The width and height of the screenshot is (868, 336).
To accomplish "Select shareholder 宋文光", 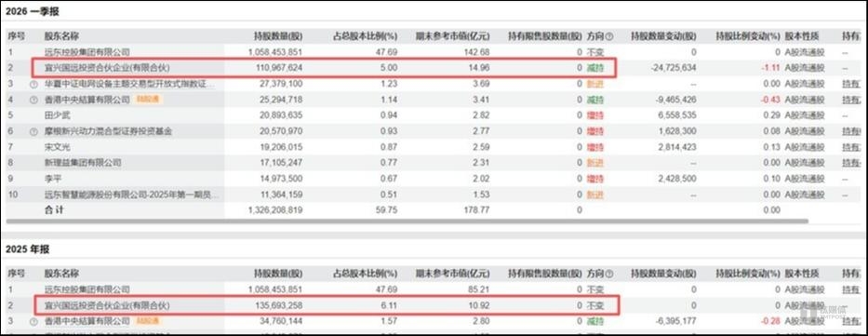I will tap(58, 147).
